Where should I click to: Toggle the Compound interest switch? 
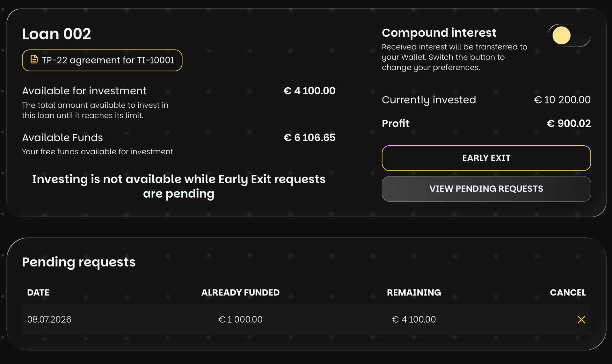click(569, 35)
